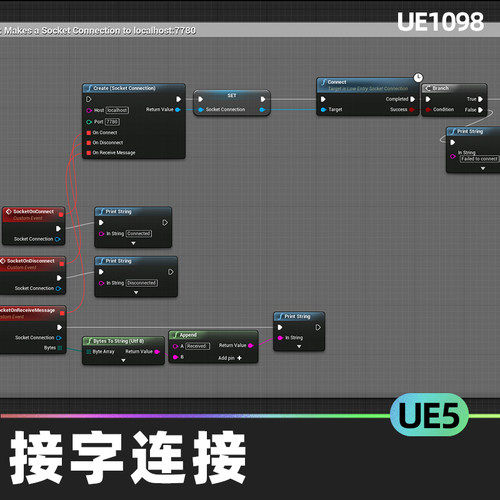Click the True exec pin on Branch
Image resolution: width=500 pixels, height=500 pixels.
(x=480, y=99)
